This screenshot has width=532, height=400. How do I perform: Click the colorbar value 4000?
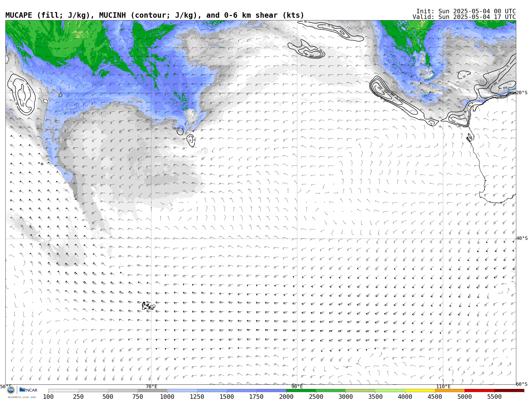(405, 397)
